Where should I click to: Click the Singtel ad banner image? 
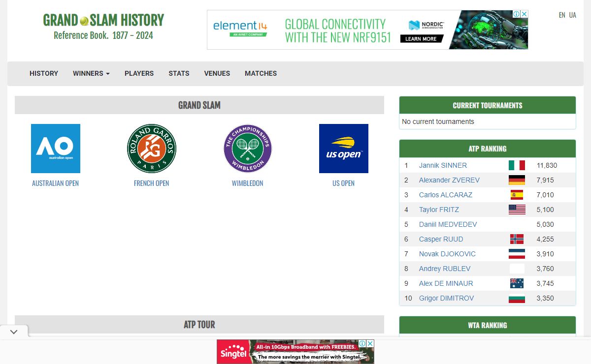coord(295,352)
